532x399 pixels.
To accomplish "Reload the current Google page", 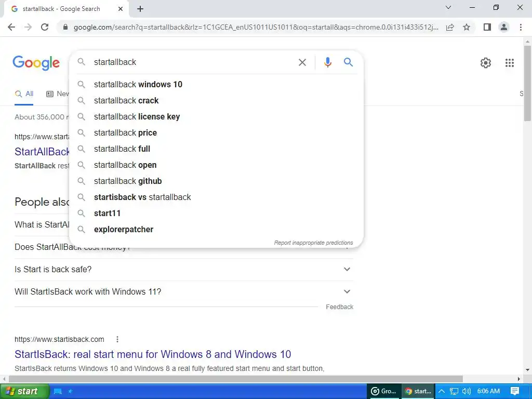I will click(x=45, y=27).
